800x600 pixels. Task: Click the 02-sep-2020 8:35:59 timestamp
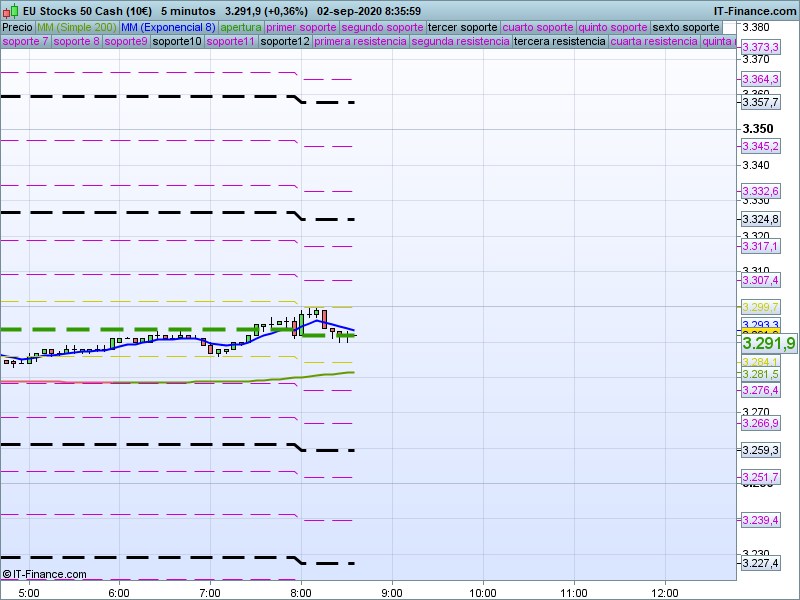[x=368, y=11]
